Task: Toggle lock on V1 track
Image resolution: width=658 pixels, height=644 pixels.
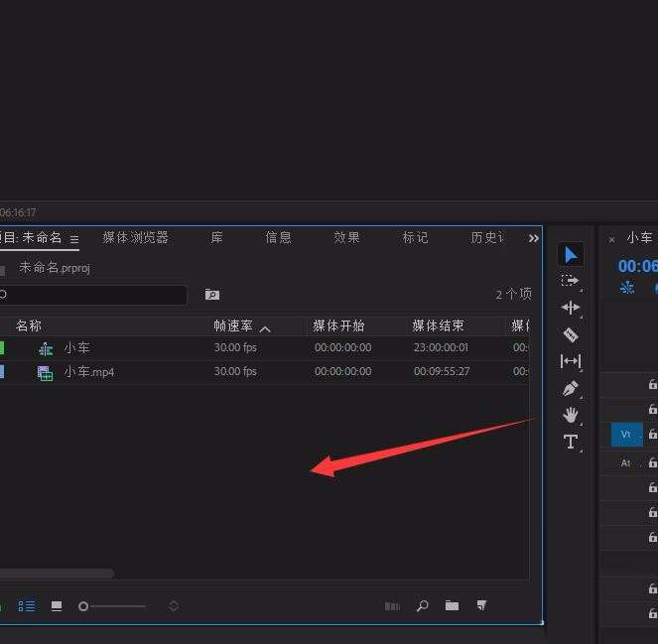Action: tap(653, 435)
